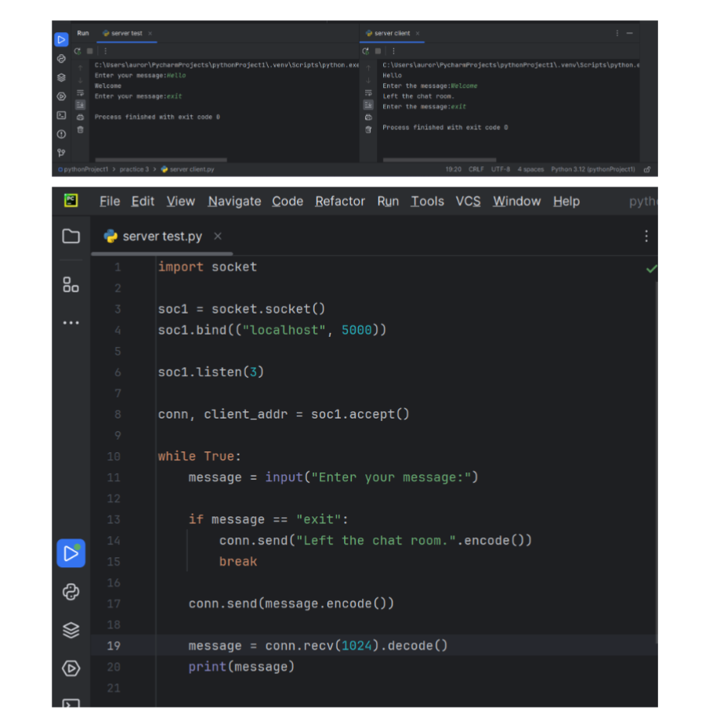Open the CRLF line separator selector
702x728 pixels.
[476, 169]
